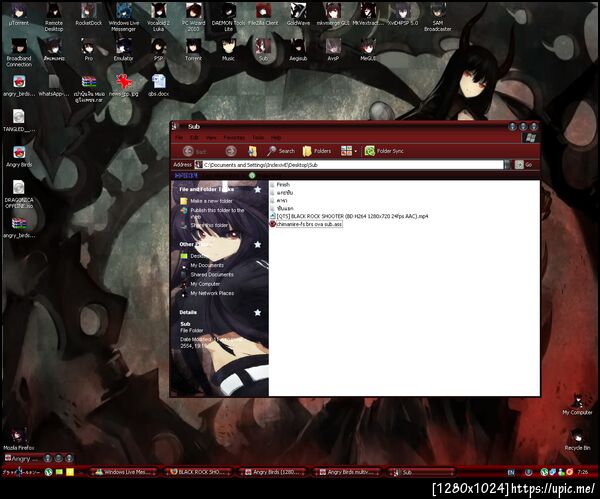Image resolution: width=600 pixels, height=499 pixels.
Task: Open Recycle Bin on the desktop
Action: [577, 440]
